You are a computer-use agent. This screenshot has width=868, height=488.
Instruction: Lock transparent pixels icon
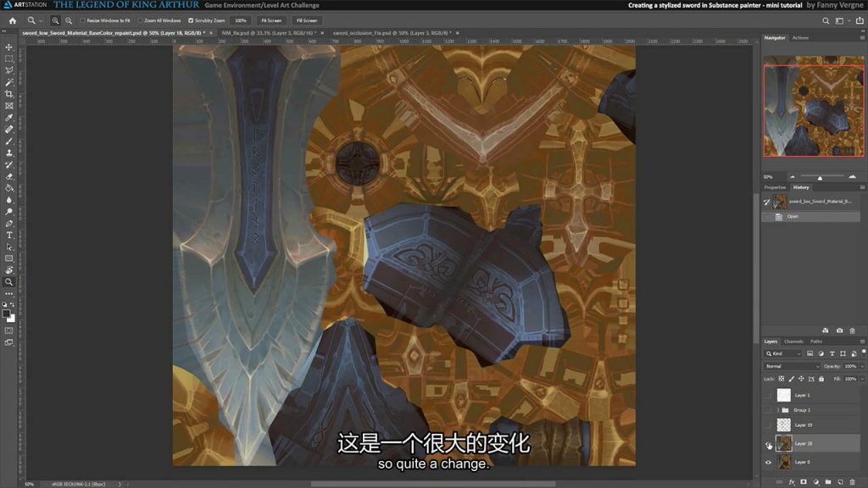781,379
